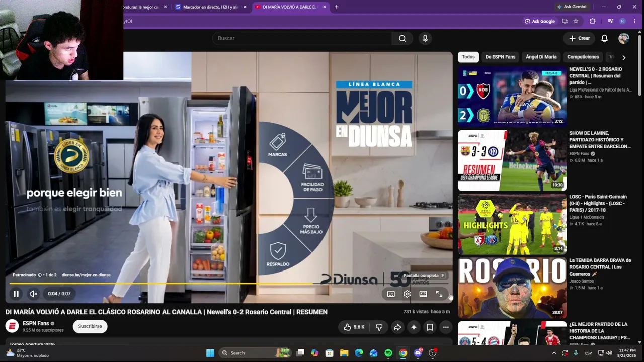Open the 'Joaco Santos' channel name
Viewport: 644px width, 362px height.
click(582, 281)
